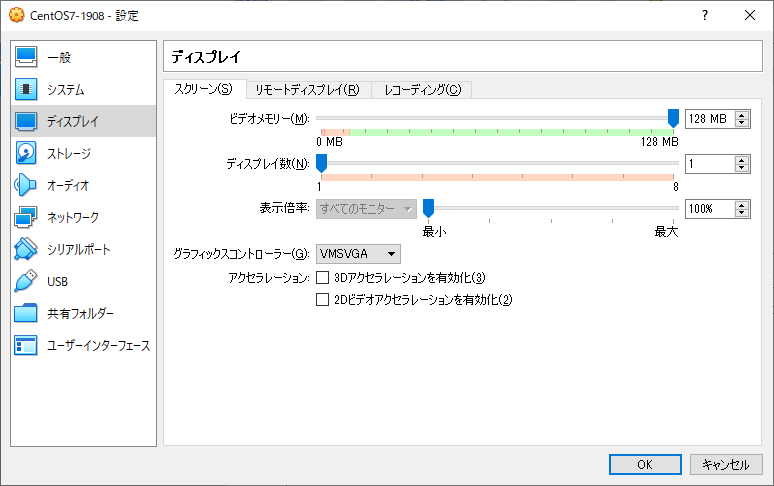
Task: Increase video memory with up arrow
Action: pos(742,115)
